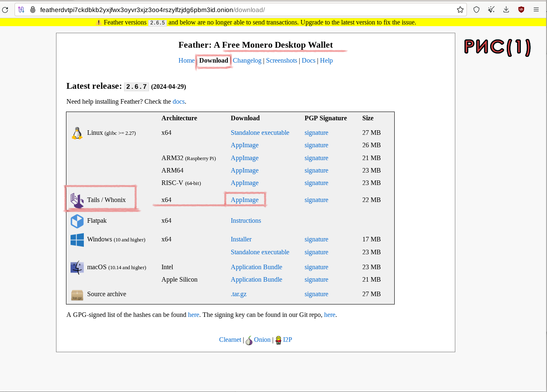547x392 pixels.
Task: Click the broom new identity icon
Action: click(491, 10)
